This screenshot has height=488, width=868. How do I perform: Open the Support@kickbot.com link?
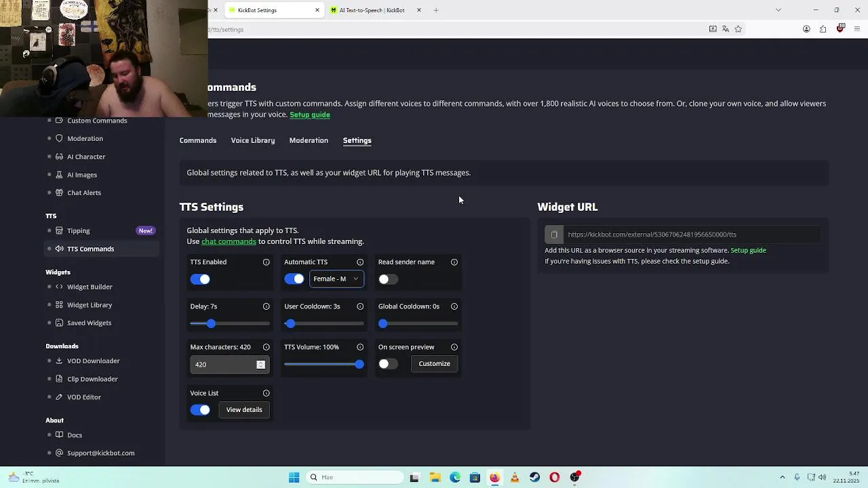tap(100, 453)
